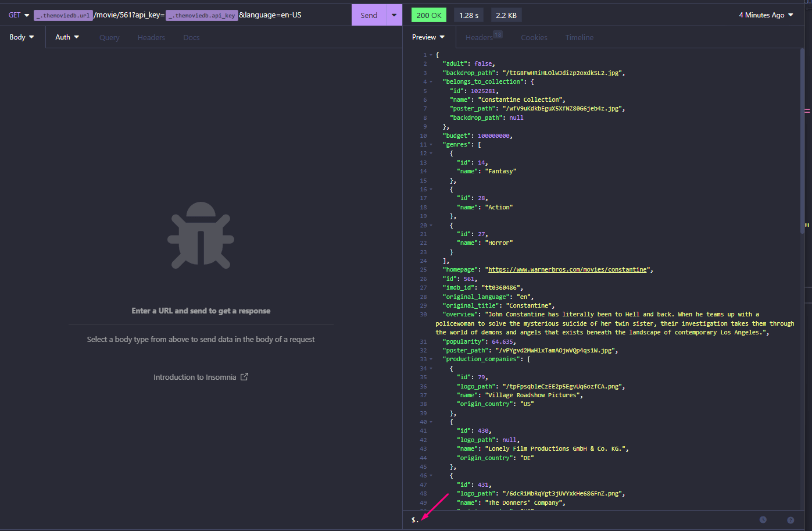The image size is (812, 531).
Task: Click the origin_country "DE" value
Action: (527, 458)
